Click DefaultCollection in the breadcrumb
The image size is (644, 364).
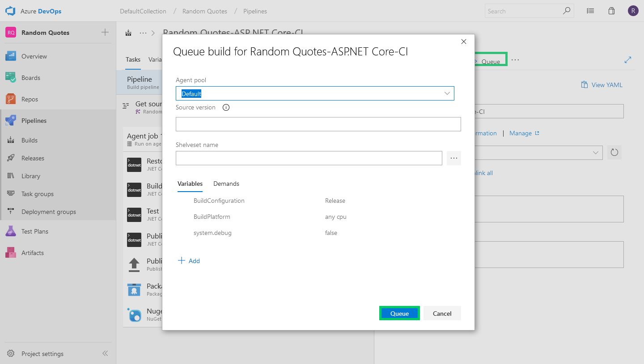143,11
